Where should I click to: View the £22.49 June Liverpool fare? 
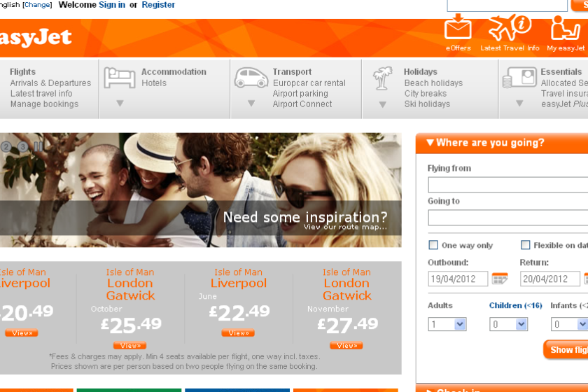click(x=238, y=332)
